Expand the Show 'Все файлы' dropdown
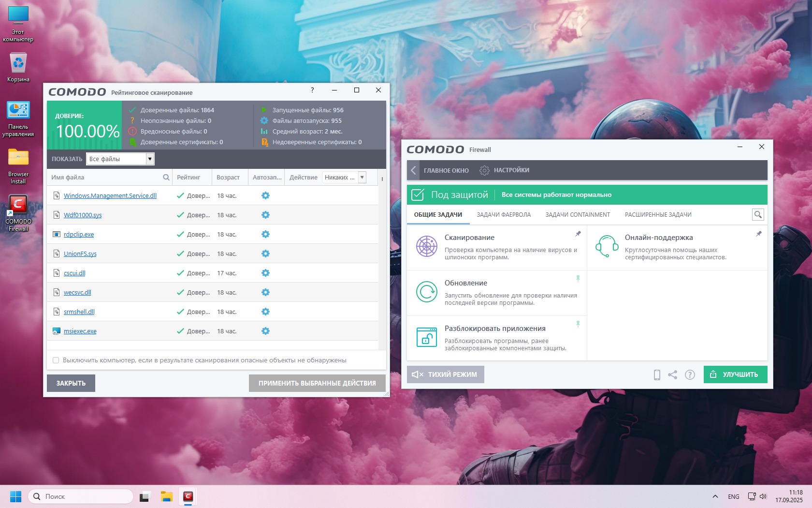Image resolution: width=812 pixels, height=508 pixels. pos(150,159)
